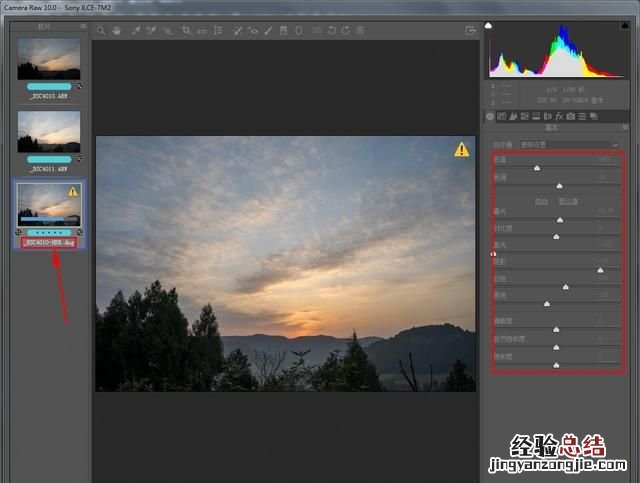Open the Effects fx panel tab
640x483 pixels.
point(559,117)
